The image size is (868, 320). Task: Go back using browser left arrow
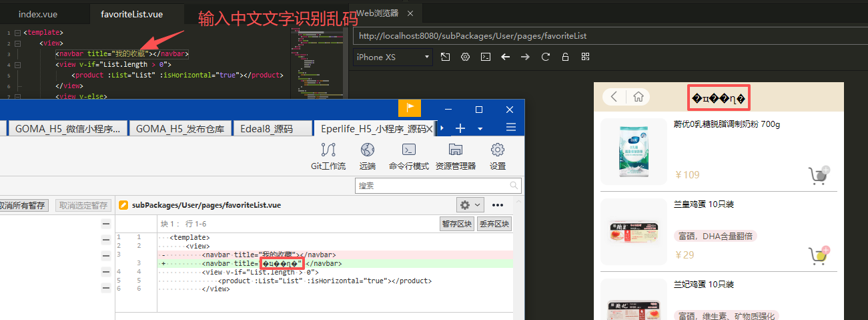(x=505, y=57)
